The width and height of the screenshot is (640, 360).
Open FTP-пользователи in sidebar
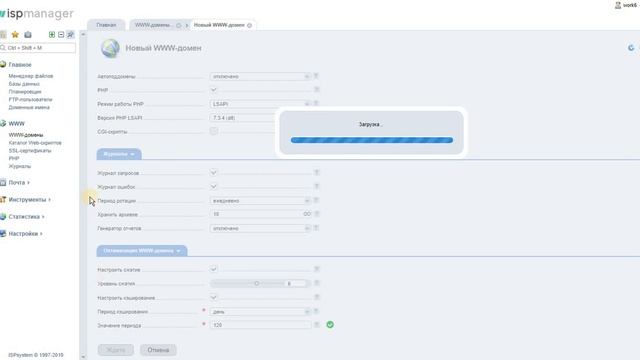(30, 99)
